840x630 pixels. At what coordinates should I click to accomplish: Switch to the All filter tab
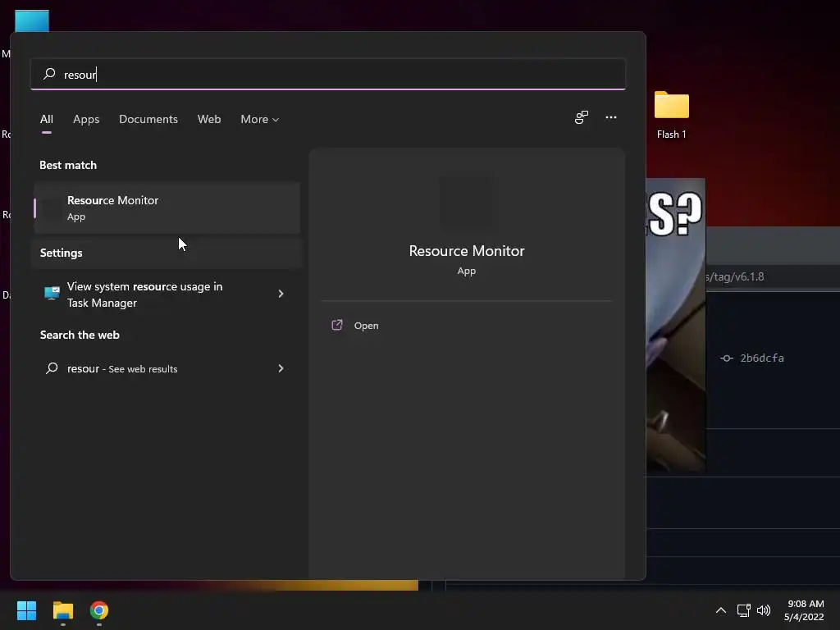[x=47, y=119]
